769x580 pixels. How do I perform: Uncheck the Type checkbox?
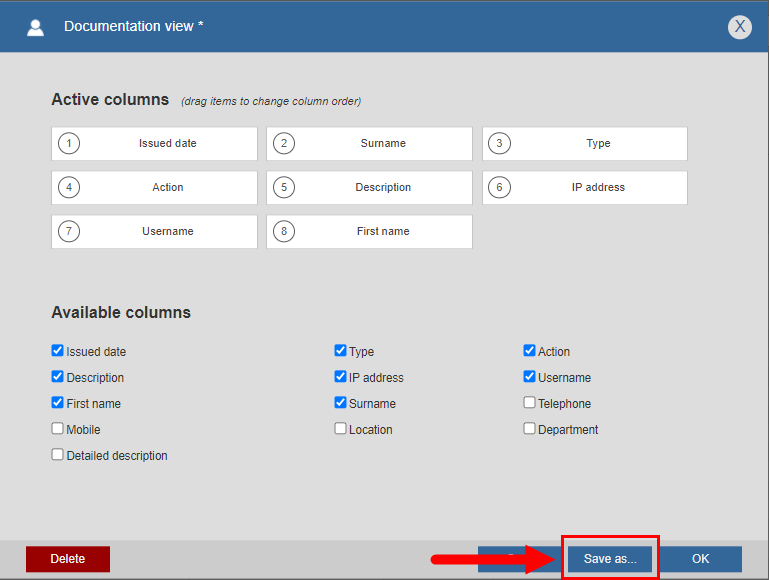340,350
